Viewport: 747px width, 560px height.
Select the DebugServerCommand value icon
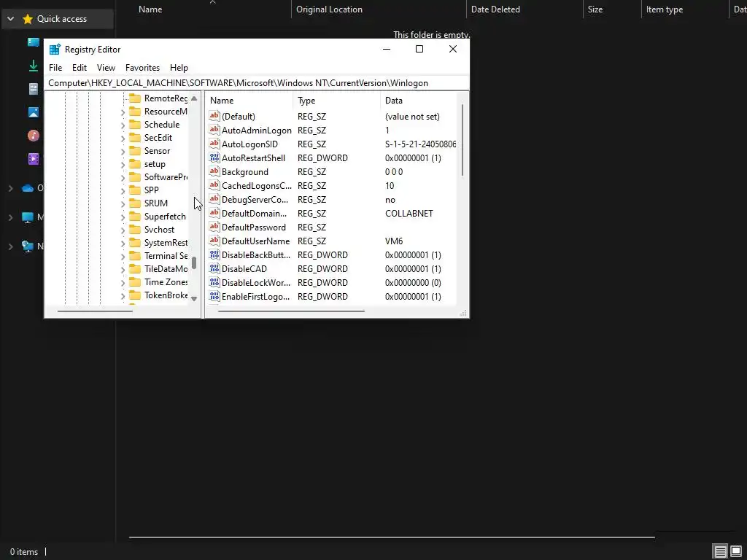tap(214, 199)
